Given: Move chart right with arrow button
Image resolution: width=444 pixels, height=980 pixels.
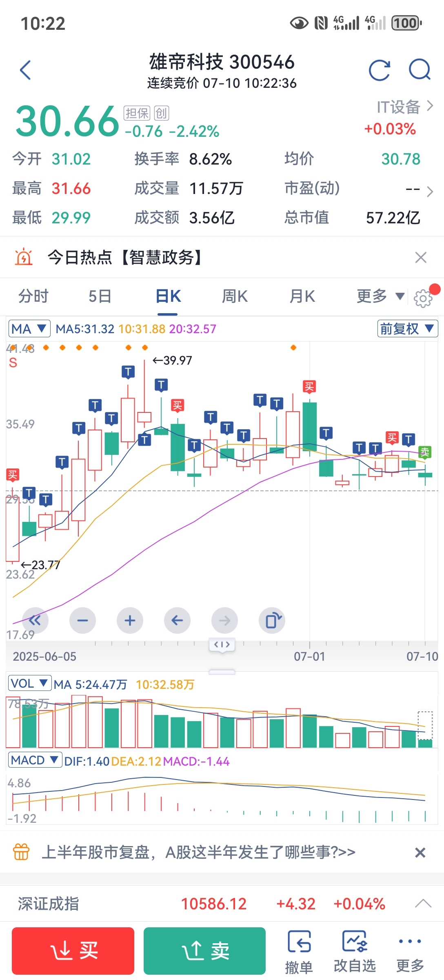Looking at the screenshot, I should (224, 621).
